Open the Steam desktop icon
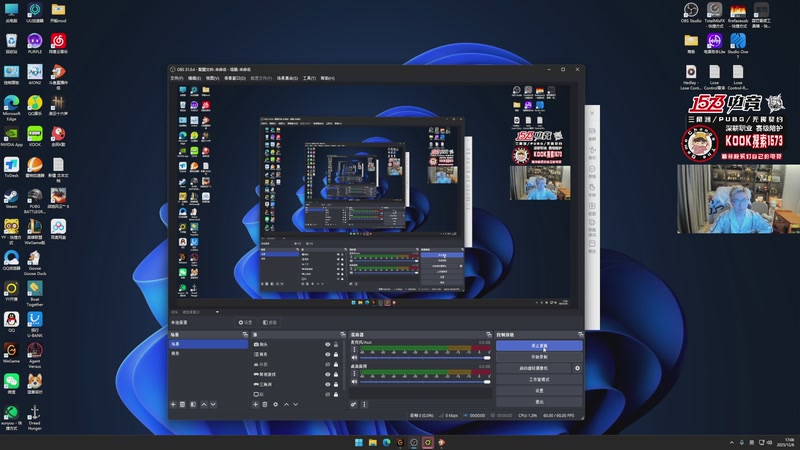Image resolution: width=800 pixels, height=450 pixels. (11, 198)
